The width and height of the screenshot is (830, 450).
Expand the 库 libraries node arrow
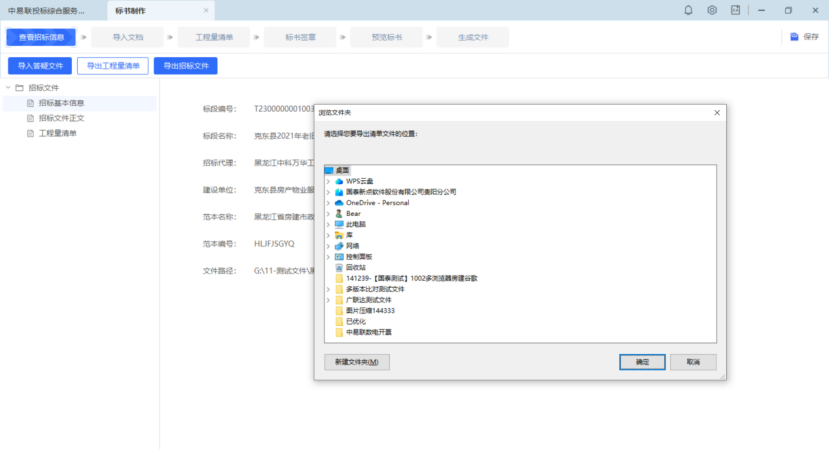pyautogui.click(x=328, y=235)
